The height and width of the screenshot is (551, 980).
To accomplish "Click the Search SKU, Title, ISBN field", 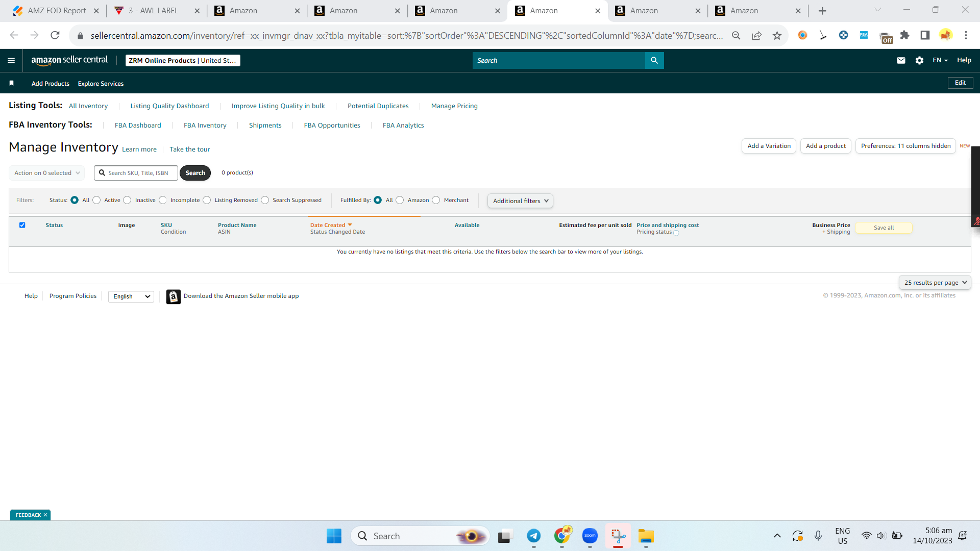I will [x=136, y=173].
